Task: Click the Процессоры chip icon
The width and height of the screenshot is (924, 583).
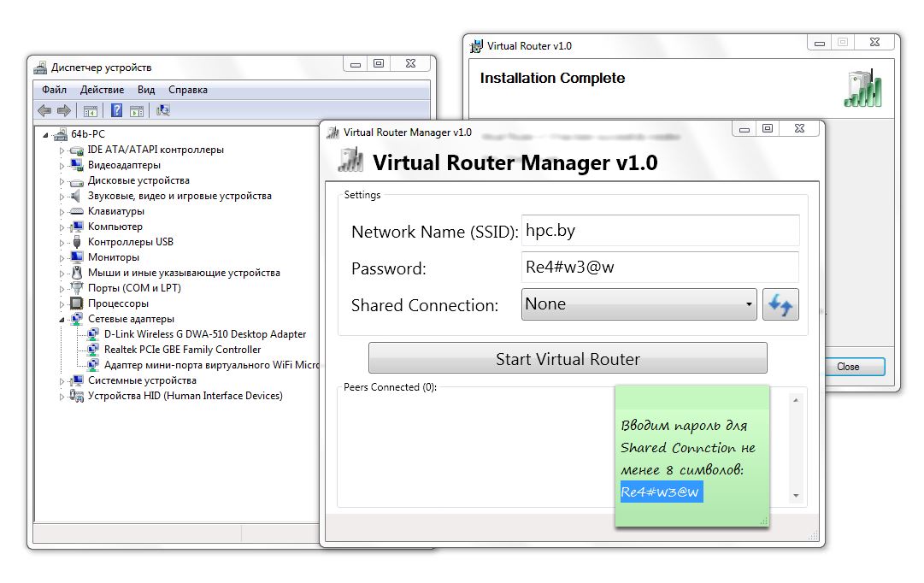Action: pos(77,303)
